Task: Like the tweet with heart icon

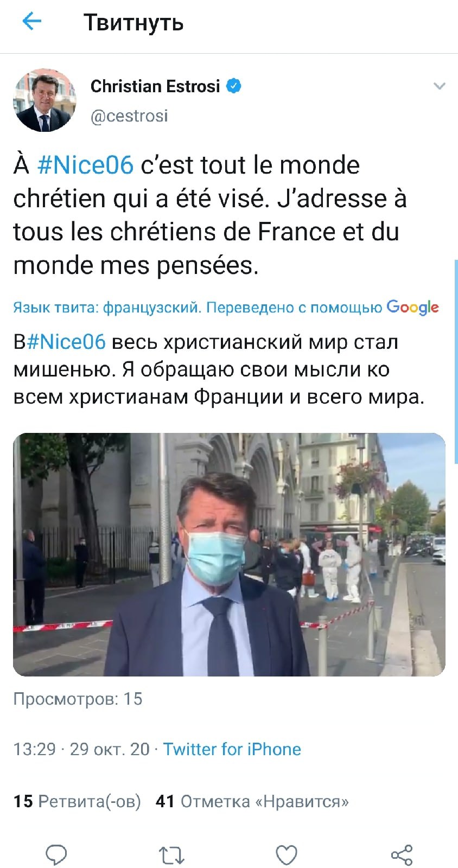Action: (x=287, y=856)
